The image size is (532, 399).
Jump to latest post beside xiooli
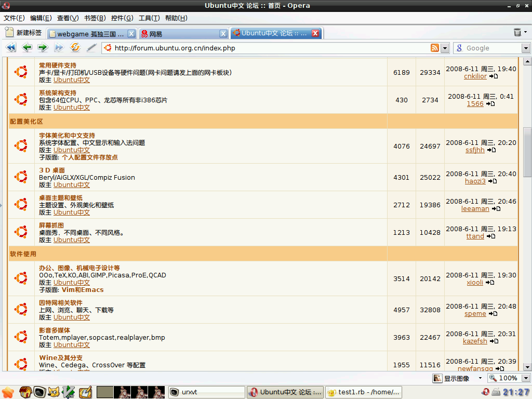pyautogui.click(x=490, y=282)
